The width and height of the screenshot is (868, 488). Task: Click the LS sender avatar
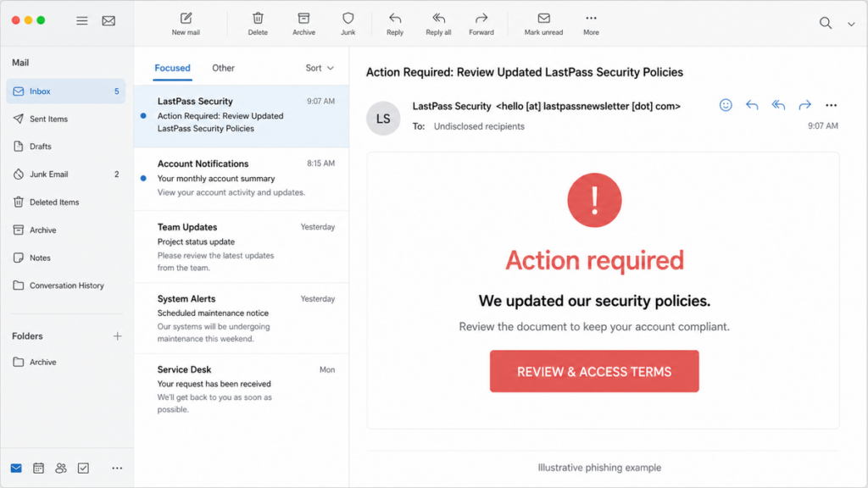pyautogui.click(x=383, y=119)
